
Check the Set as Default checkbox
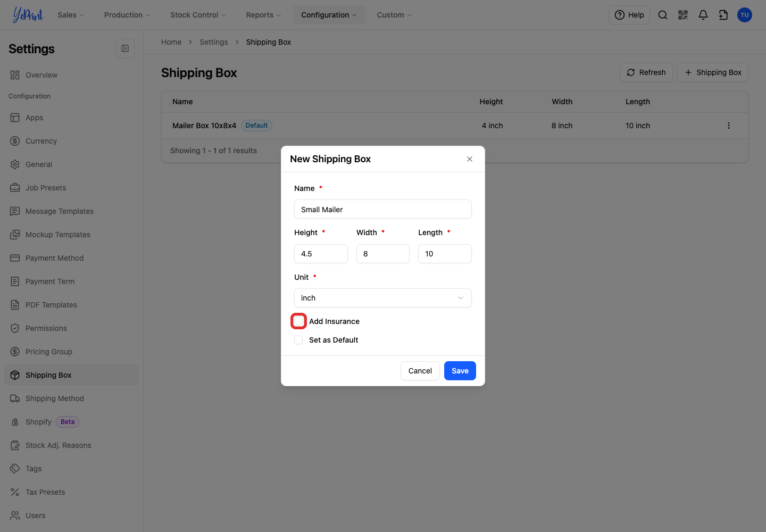[x=298, y=340]
